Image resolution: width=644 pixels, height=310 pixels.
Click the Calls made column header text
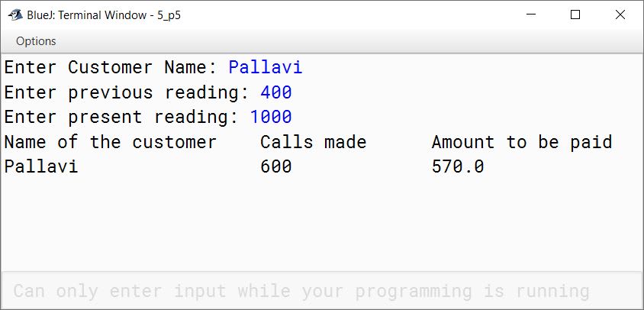[313, 142]
